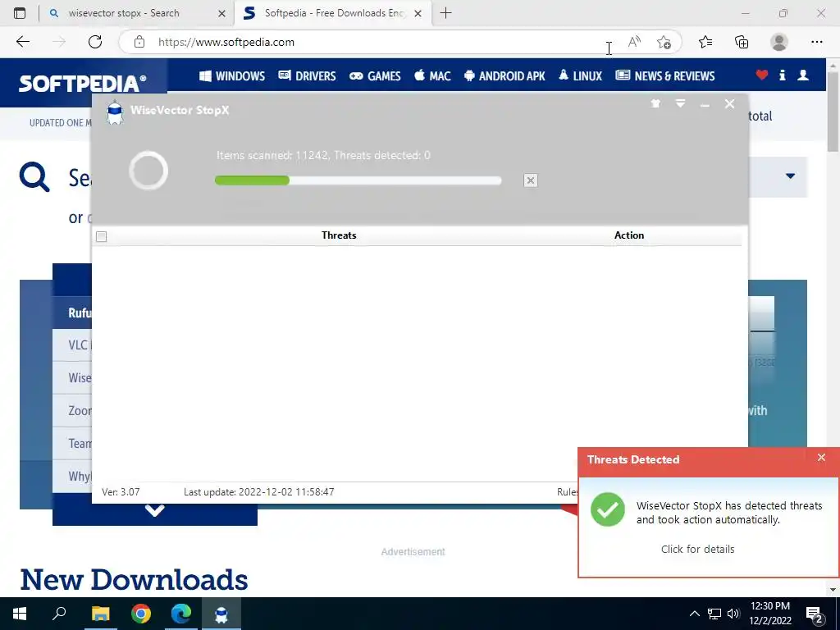Open the DRIVERS menu on Softpedia
Image resolution: width=840 pixels, height=630 pixels.
307,76
